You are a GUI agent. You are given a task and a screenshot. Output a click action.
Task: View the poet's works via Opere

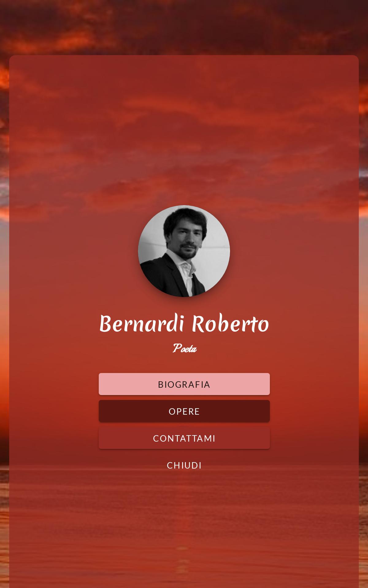click(184, 411)
